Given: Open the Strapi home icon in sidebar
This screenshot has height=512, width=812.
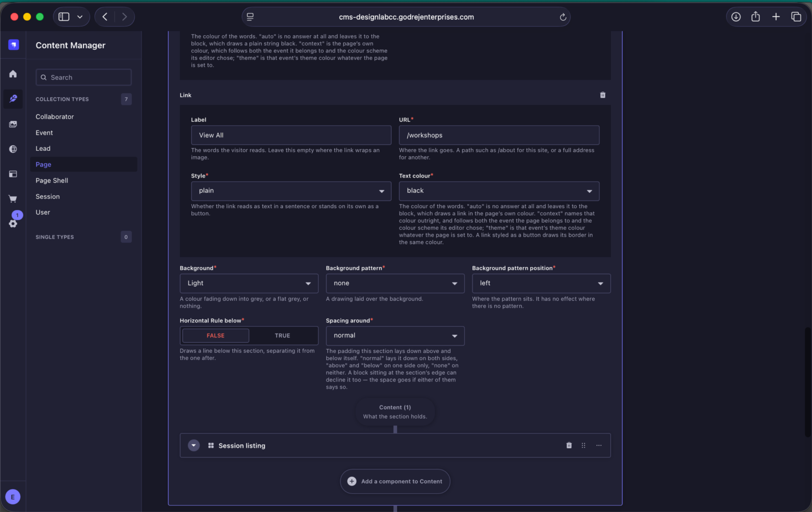Looking at the screenshot, I should pos(13,74).
